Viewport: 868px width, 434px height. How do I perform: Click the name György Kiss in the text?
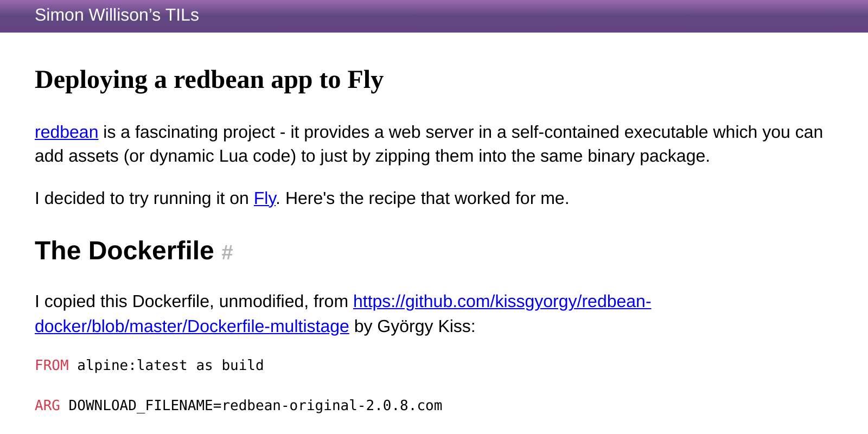pos(424,327)
